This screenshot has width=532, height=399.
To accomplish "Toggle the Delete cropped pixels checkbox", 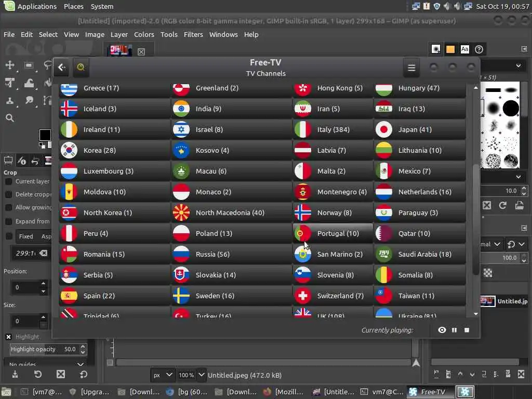I will click(9, 194).
